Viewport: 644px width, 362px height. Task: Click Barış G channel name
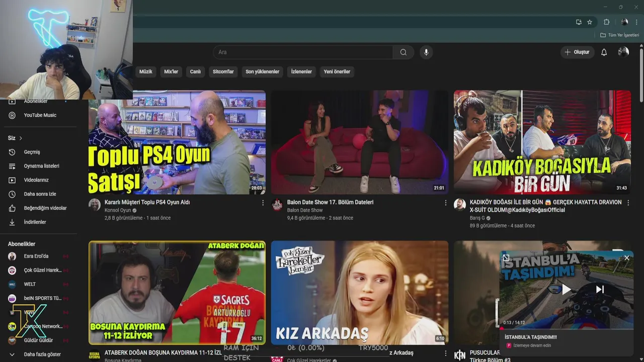477,218
